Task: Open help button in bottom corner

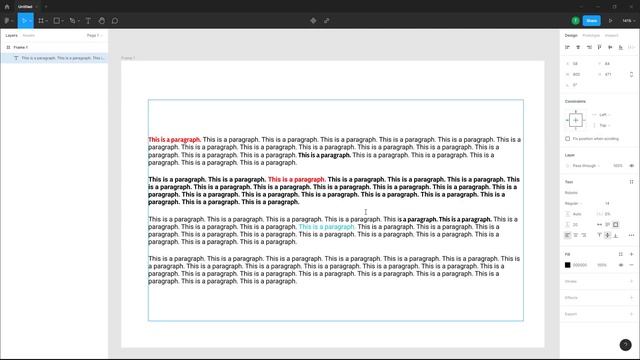Action: [x=625, y=345]
